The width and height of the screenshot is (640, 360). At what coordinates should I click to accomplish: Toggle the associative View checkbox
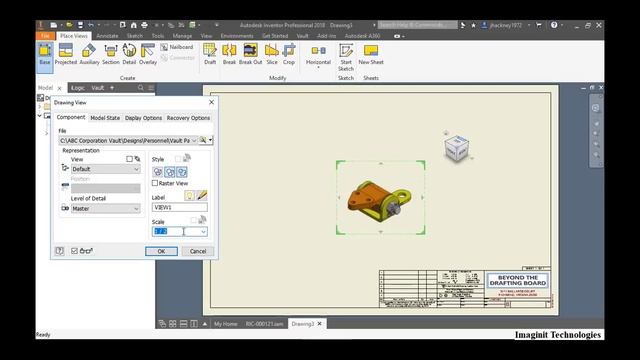[129, 159]
